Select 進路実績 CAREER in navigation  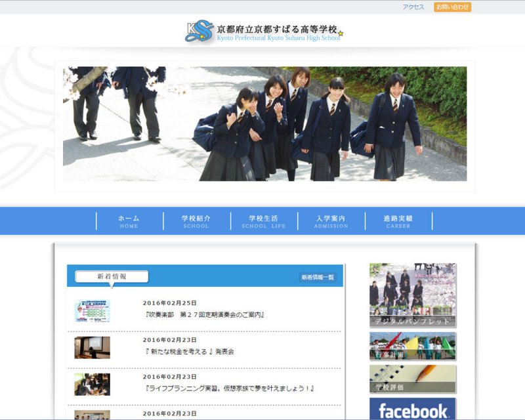point(398,221)
